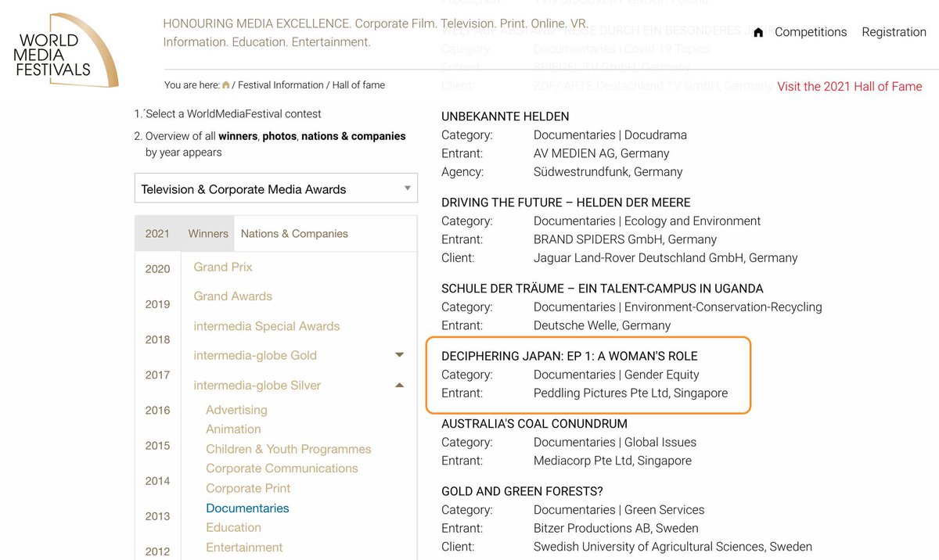Visit the 2021 Hall of Fame link
Screen dimensions: 939x560
pyautogui.click(x=850, y=86)
